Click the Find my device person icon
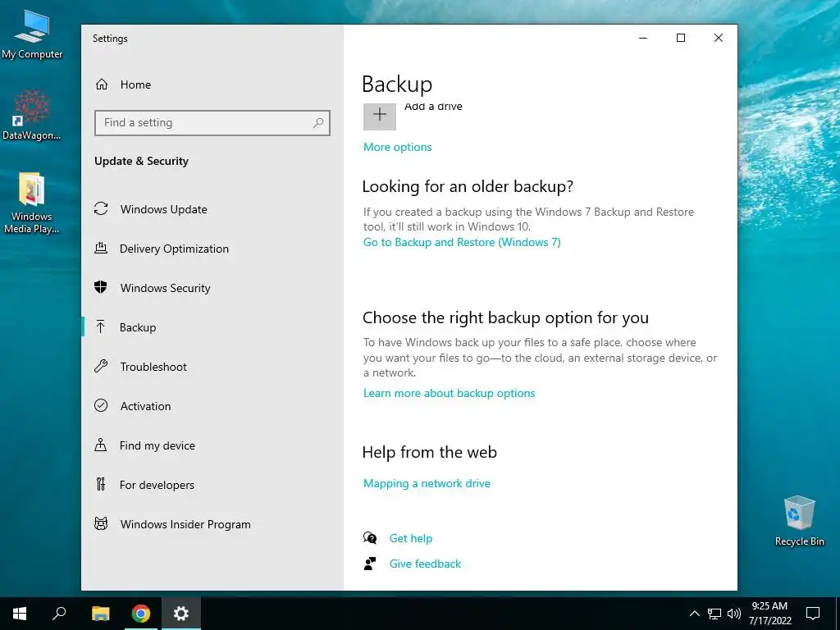The height and width of the screenshot is (630, 840). 100,445
